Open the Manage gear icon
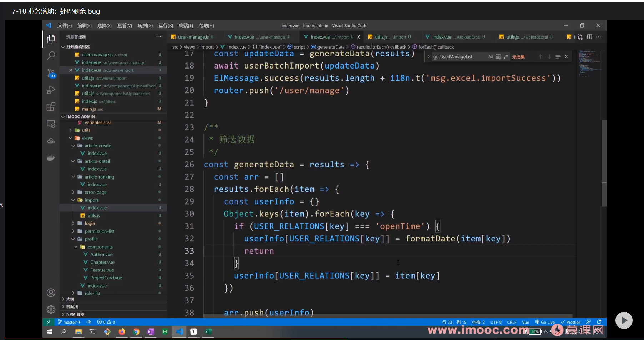Screen dimensions: 644x340 tap(51, 309)
